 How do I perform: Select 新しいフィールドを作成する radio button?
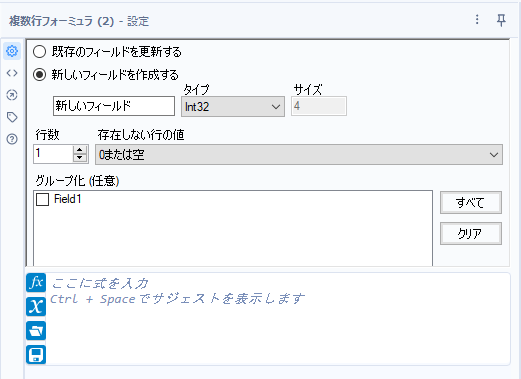point(39,75)
